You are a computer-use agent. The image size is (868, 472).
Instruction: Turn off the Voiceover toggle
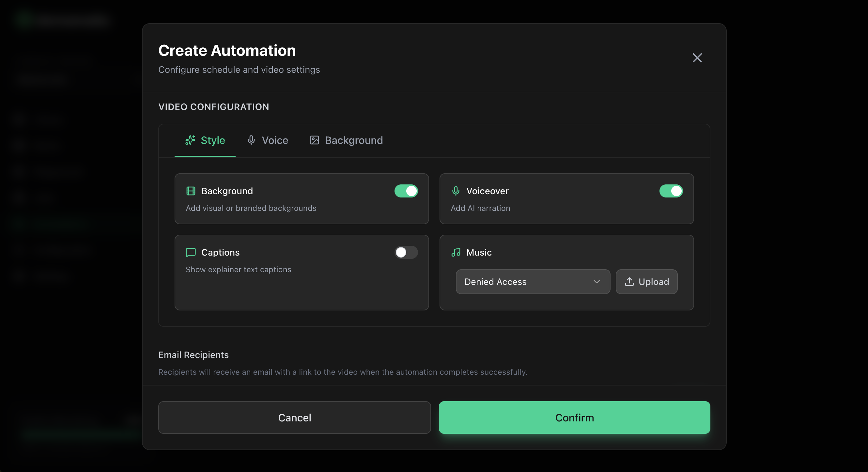[671, 191]
